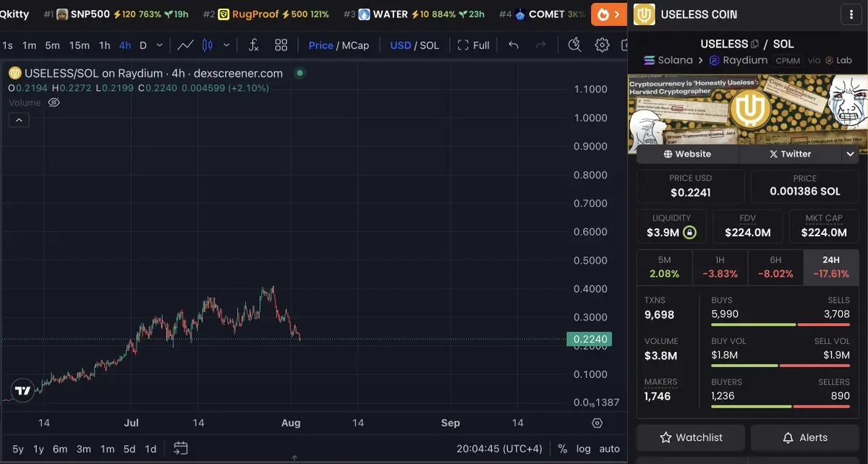Collapse the chart legend chevron
The width and height of the screenshot is (868, 464).
point(19,119)
